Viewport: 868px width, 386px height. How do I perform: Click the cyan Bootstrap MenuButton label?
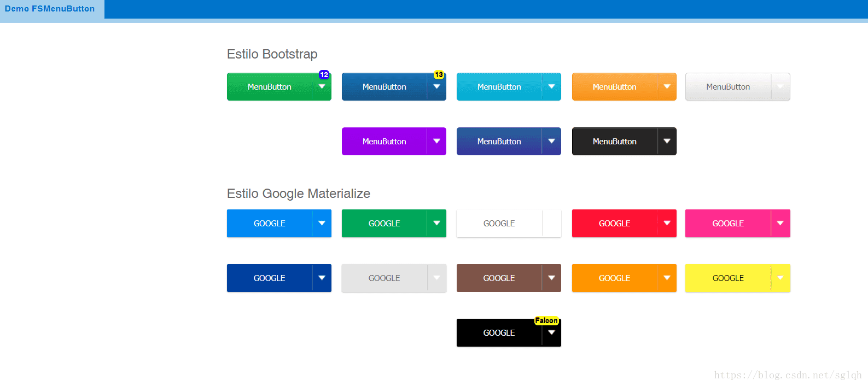(x=499, y=87)
